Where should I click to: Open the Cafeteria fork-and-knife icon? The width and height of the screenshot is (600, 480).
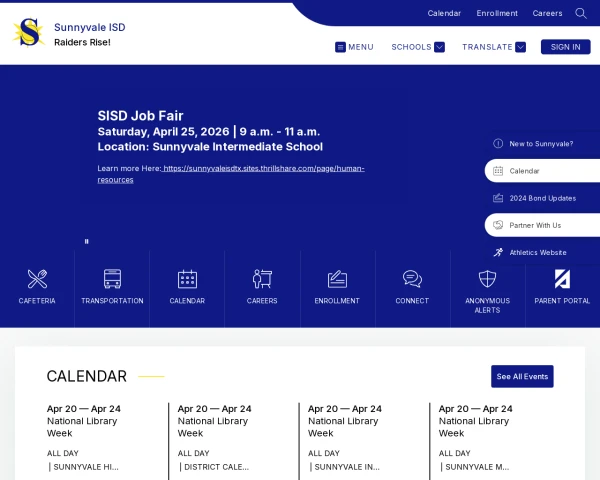37,279
